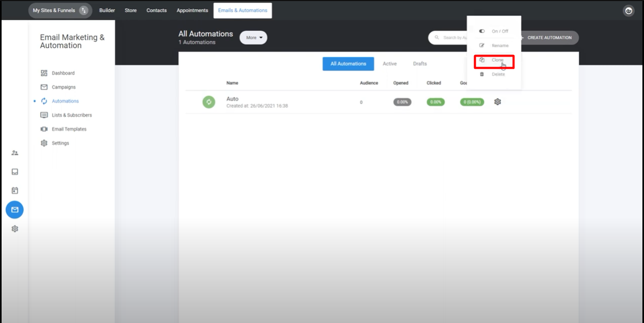Expand the More dropdown

(253, 38)
